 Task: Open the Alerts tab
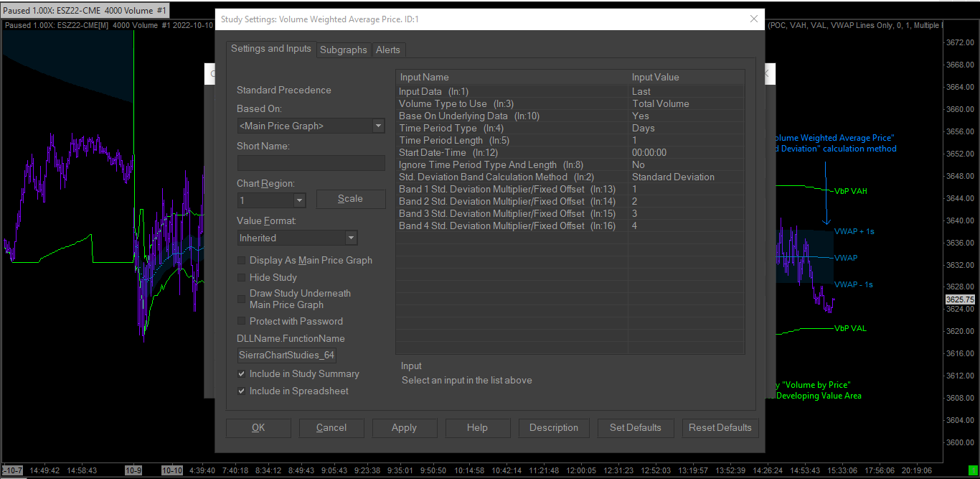[x=388, y=50]
